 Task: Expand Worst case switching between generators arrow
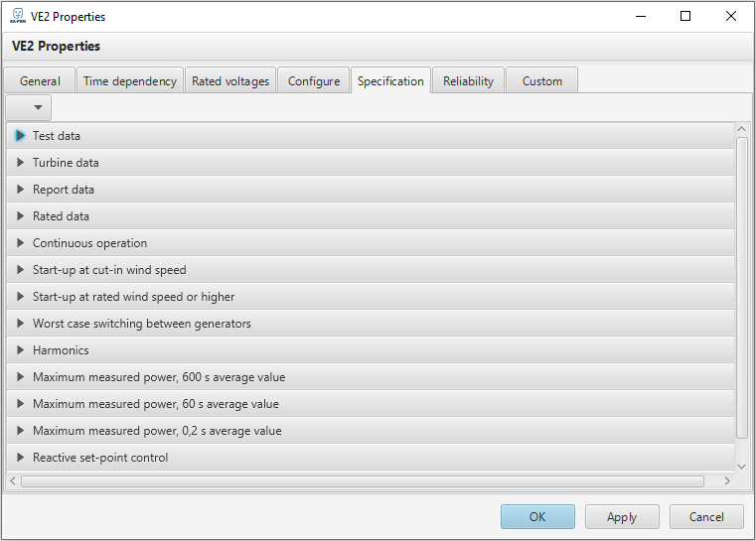click(20, 324)
